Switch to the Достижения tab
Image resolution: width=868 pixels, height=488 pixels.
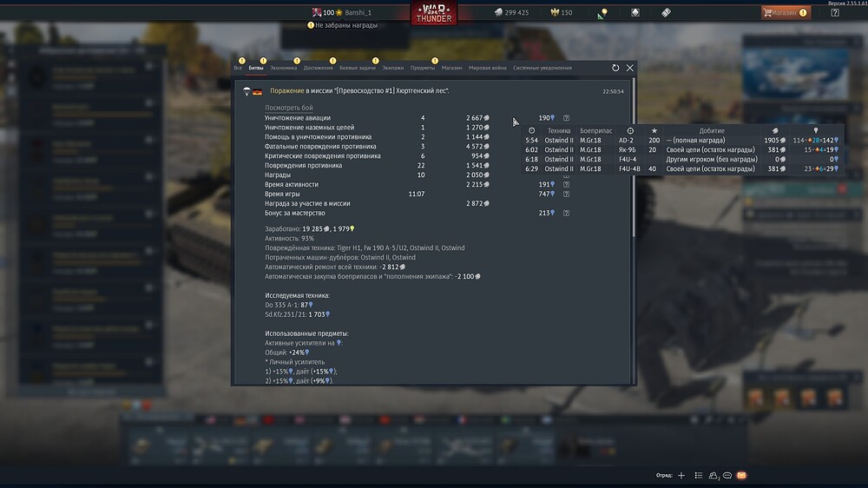tap(318, 68)
